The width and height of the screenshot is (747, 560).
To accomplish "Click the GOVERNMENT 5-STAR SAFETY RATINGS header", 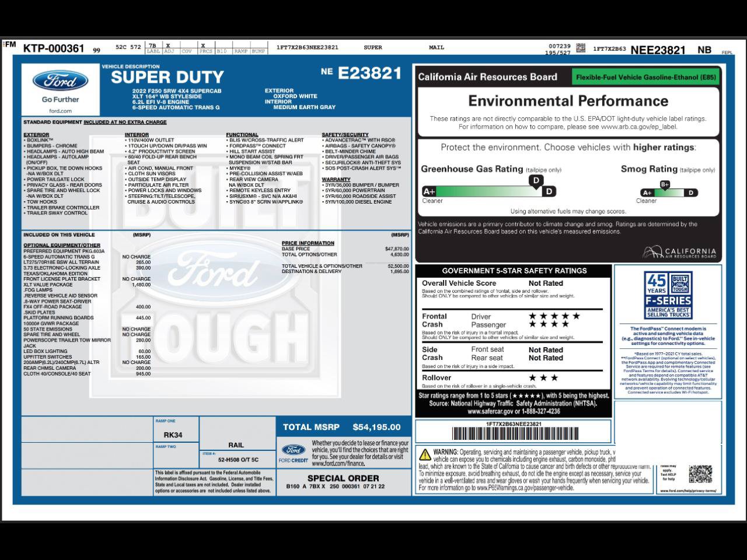I will click(514, 271).
